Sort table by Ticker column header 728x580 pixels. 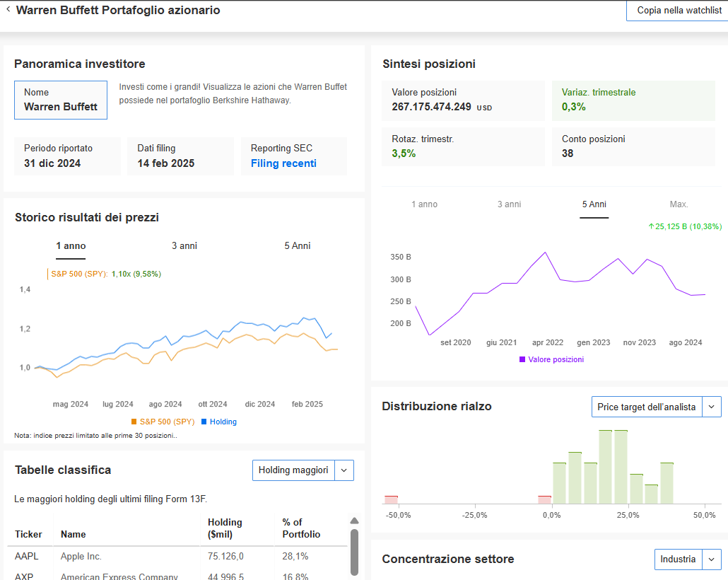pyautogui.click(x=28, y=535)
